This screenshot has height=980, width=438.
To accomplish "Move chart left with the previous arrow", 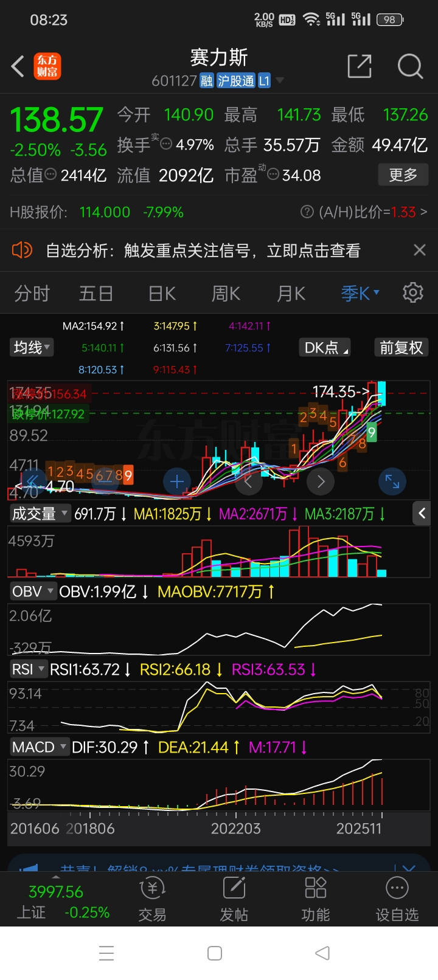I will [x=248, y=482].
